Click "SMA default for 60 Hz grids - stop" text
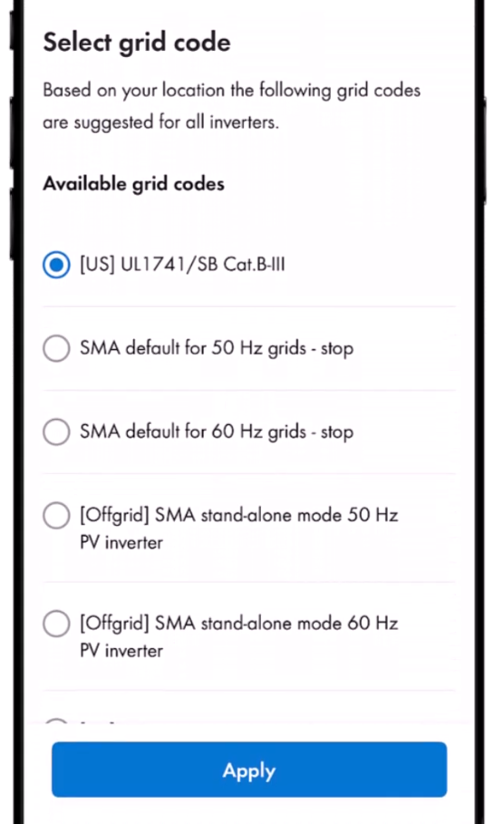Screen dimensions: 504x824 click(217, 432)
